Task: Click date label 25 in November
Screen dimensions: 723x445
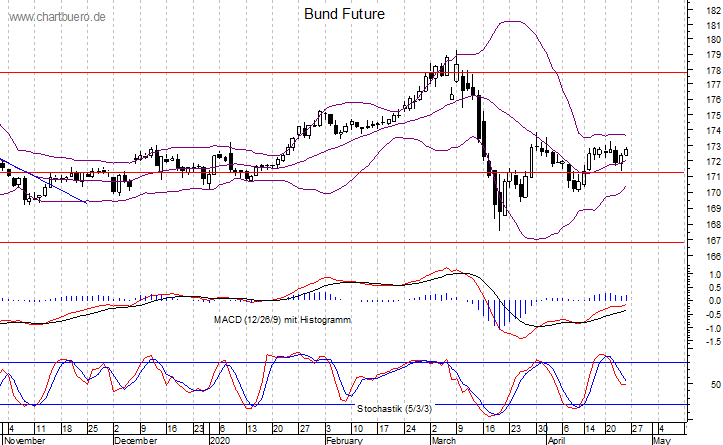Action: tap(93, 429)
